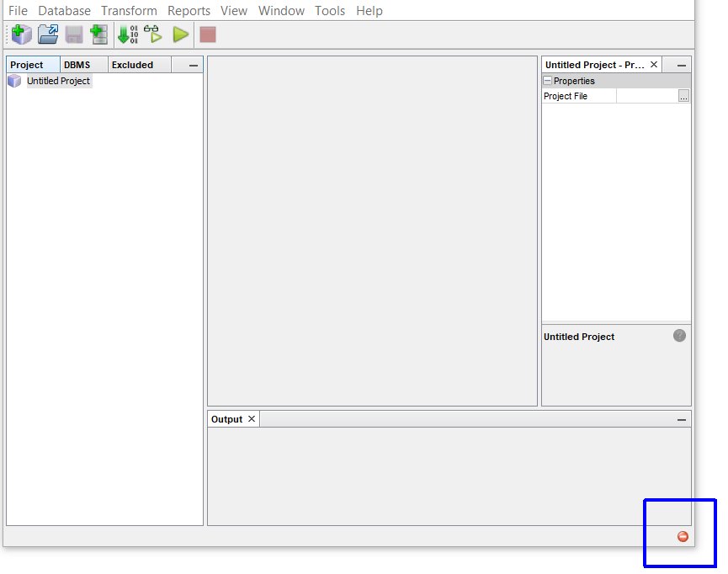Click the New Project cube icon
Viewport: 728px width, 574px height.
pos(21,35)
